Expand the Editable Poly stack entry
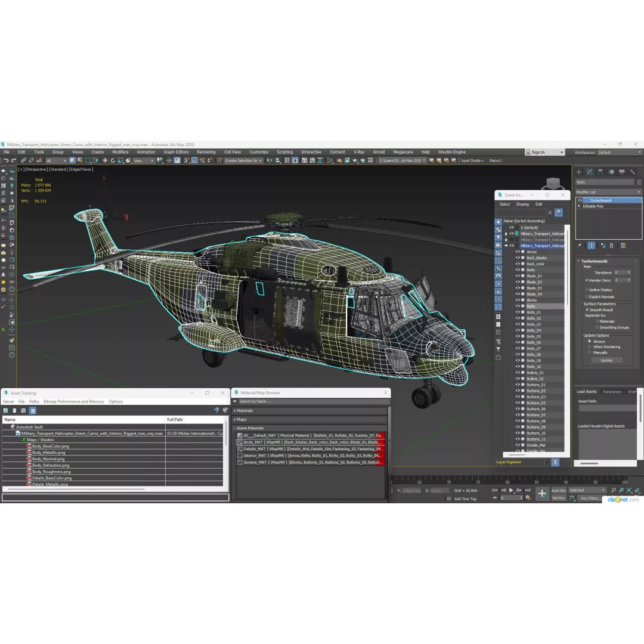This screenshot has width=644, height=644. coord(579,206)
